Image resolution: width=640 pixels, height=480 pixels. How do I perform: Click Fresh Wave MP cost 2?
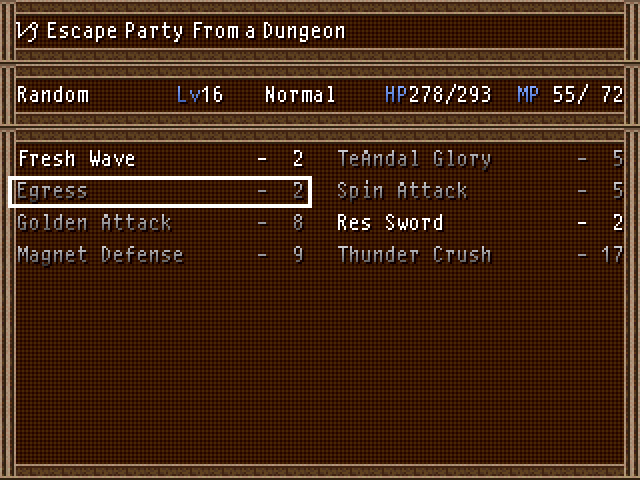298,159
